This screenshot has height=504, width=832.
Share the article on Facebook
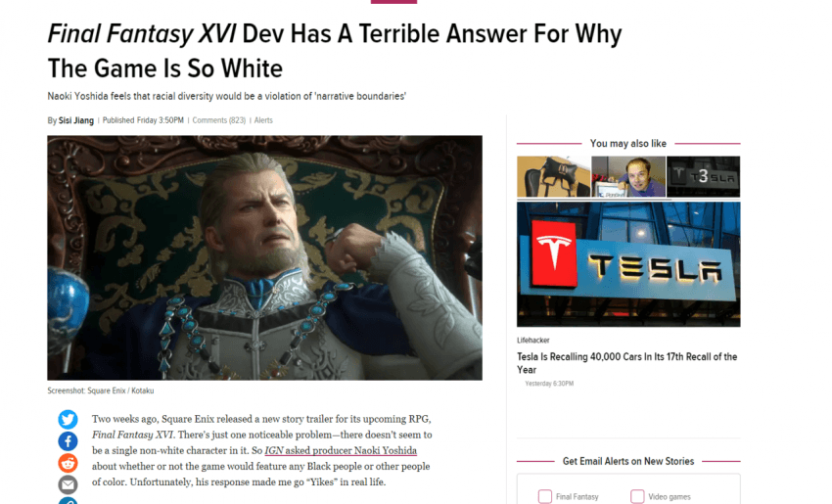pyautogui.click(x=68, y=440)
